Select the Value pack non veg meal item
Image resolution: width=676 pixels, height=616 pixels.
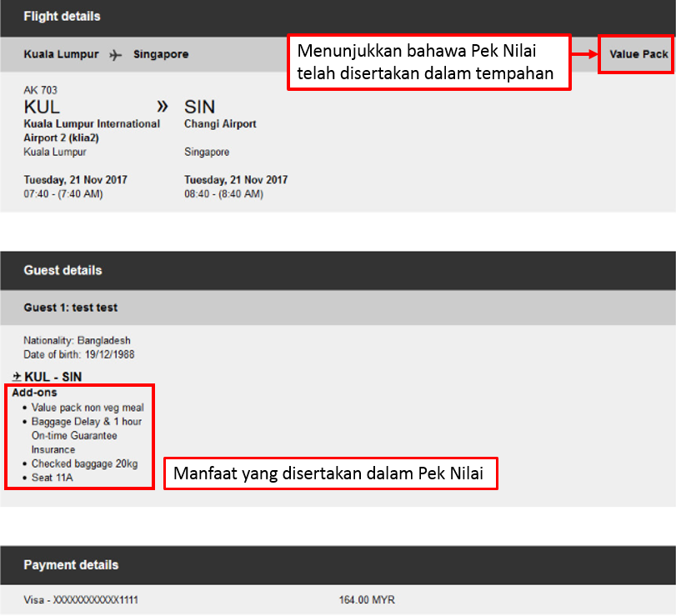tap(88, 408)
